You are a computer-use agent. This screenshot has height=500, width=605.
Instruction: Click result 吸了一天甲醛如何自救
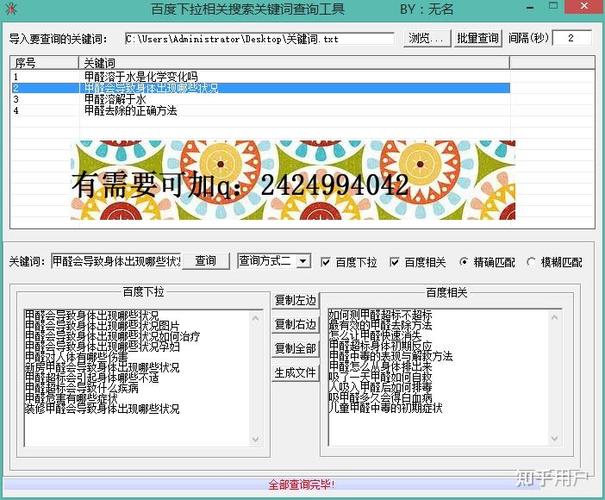point(380,377)
